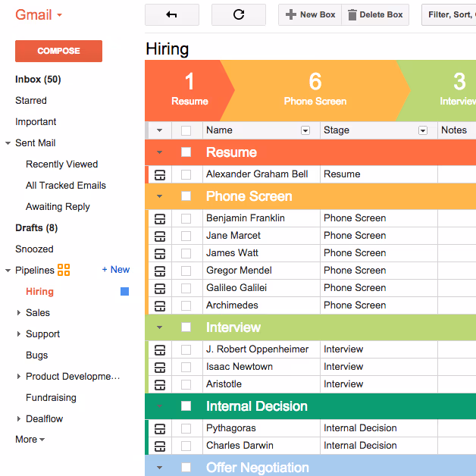This screenshot has height=476, width=476.
Task: Check the Resume group checkbox
Action: 186,152
